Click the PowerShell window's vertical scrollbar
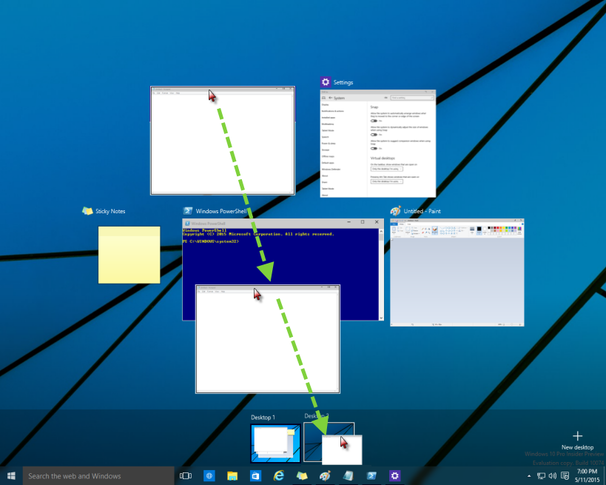Screen dimensions: 606x485 click(381, 274)
